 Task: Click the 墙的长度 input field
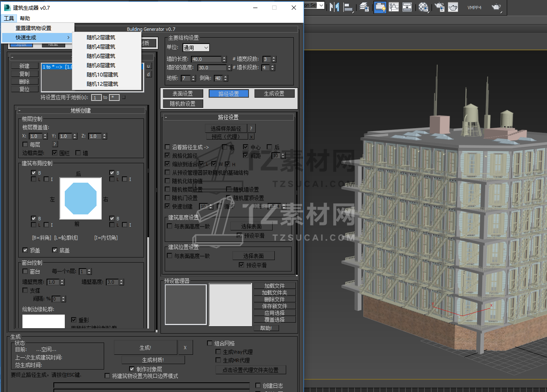tap(206, 59)
